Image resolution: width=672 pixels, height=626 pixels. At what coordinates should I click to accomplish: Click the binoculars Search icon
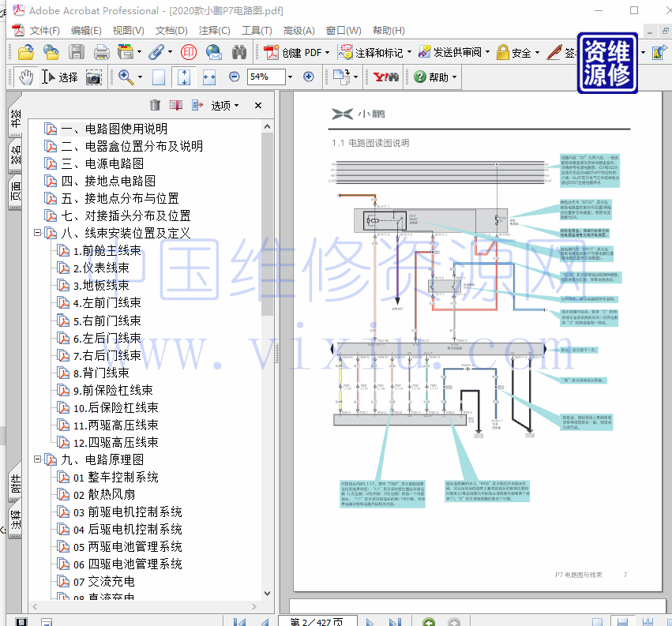(239, 53)
